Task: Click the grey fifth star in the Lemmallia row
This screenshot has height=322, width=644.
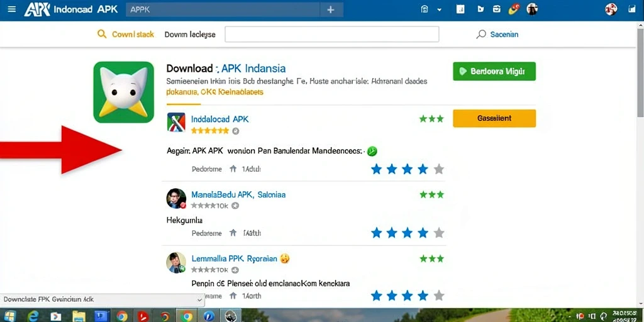Action: click(438, 296)
